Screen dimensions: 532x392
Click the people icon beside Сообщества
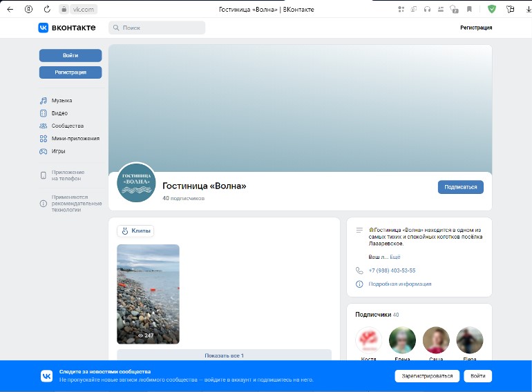pos(44,126)
